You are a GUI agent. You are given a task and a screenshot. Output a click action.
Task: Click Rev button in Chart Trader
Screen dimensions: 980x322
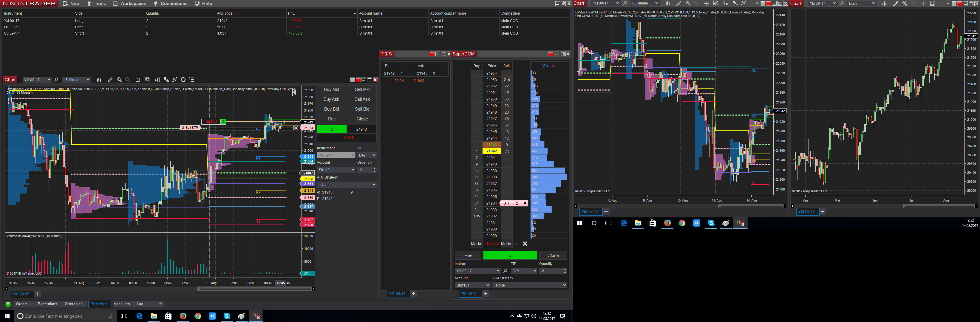(x=331, y=119)
